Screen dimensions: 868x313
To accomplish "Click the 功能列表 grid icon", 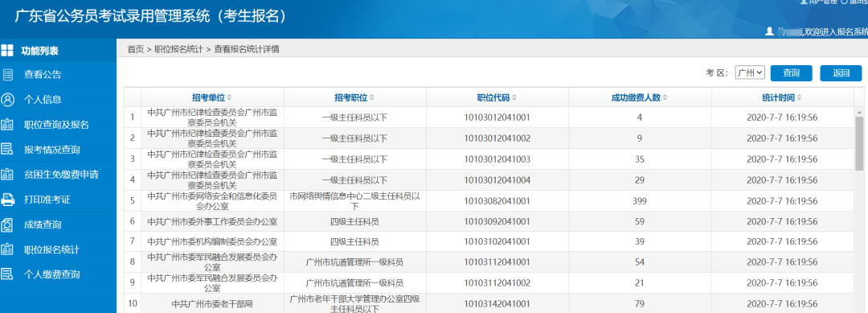I will tap(7, 51).
